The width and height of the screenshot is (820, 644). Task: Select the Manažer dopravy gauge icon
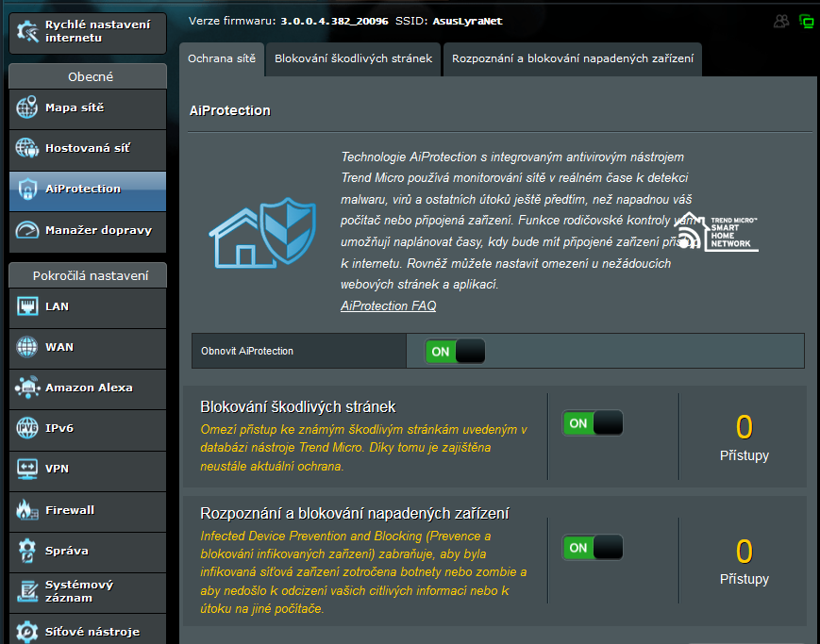(x=27, y=230)
